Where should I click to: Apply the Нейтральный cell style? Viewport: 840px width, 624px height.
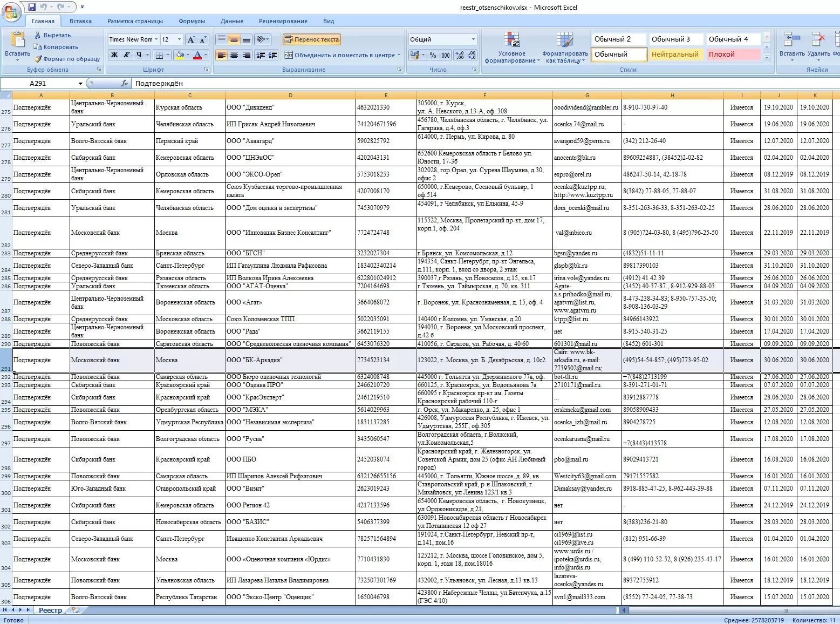click(x=675, y=54)
